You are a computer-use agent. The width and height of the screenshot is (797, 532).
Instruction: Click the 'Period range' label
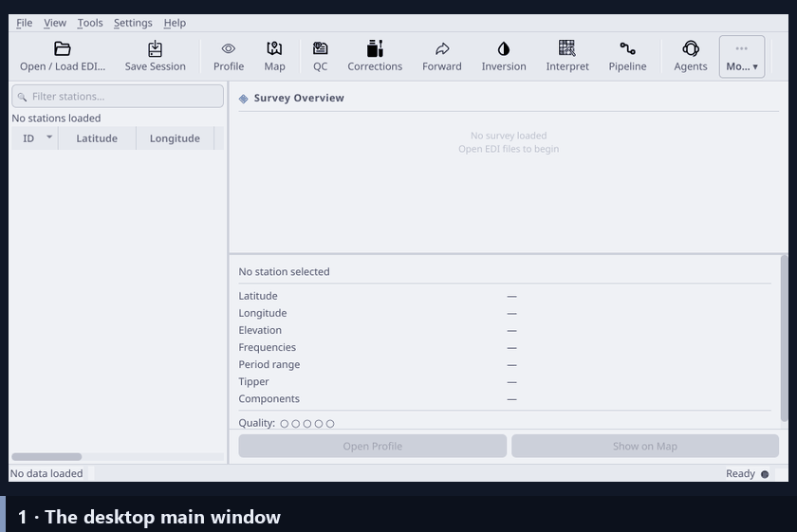pyautogui.click(x=269, y=364)
